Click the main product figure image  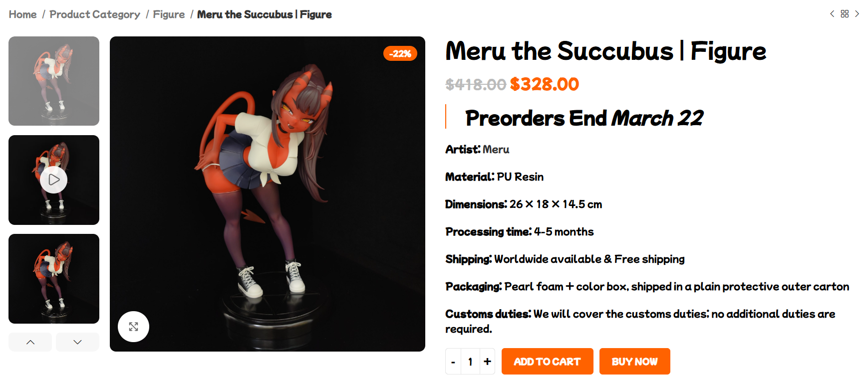268,194
